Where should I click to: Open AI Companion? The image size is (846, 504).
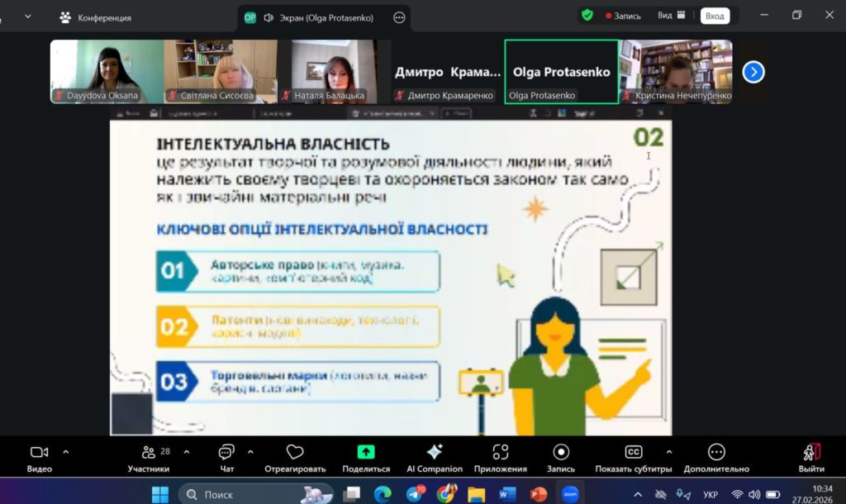pyautogui.click(x=434, y=453)
